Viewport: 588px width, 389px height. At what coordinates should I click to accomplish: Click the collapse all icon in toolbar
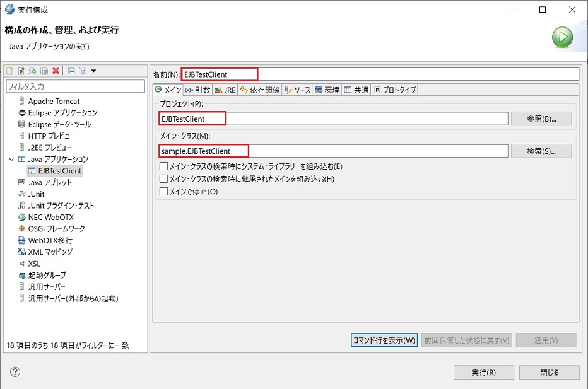click(71, 71)
